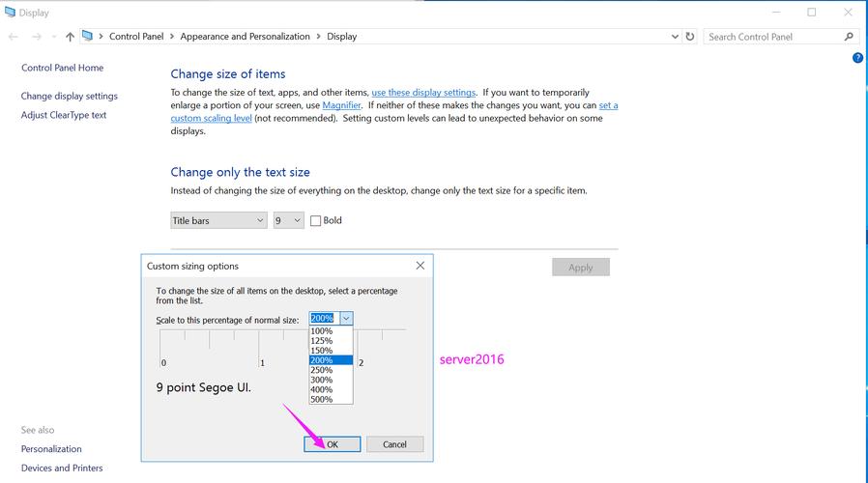Collapse the scale percentage combo box arrow
The image size is (868, 483).
coord(346,319)
